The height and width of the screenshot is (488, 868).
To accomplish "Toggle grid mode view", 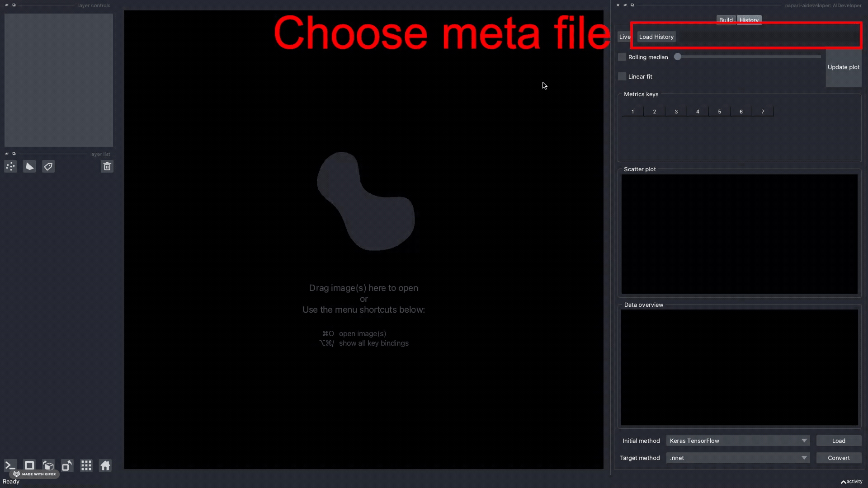I will pos(86,465).
